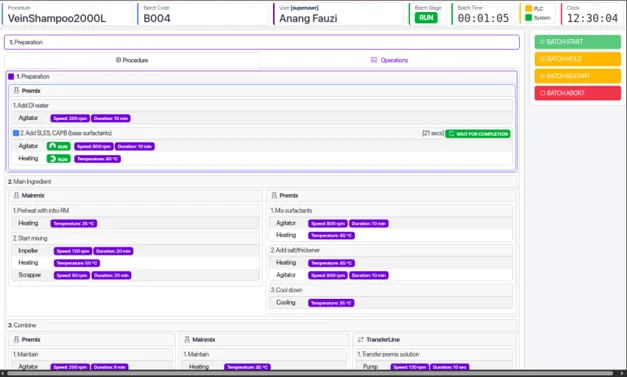Click the batch code B004
Image resolution: width=627 pixels, height=377 pixels.
pyautogui.click(x=157, y=18)
